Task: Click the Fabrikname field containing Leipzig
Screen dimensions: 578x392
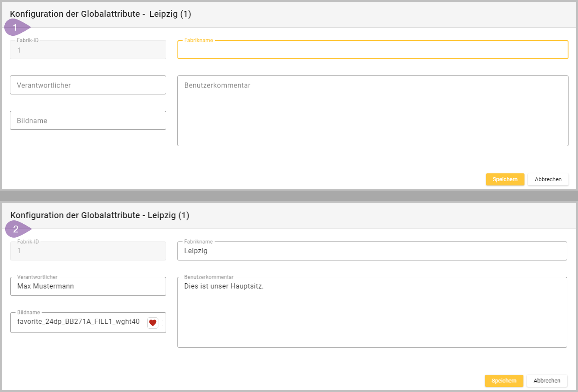Action: pos(372,251)
